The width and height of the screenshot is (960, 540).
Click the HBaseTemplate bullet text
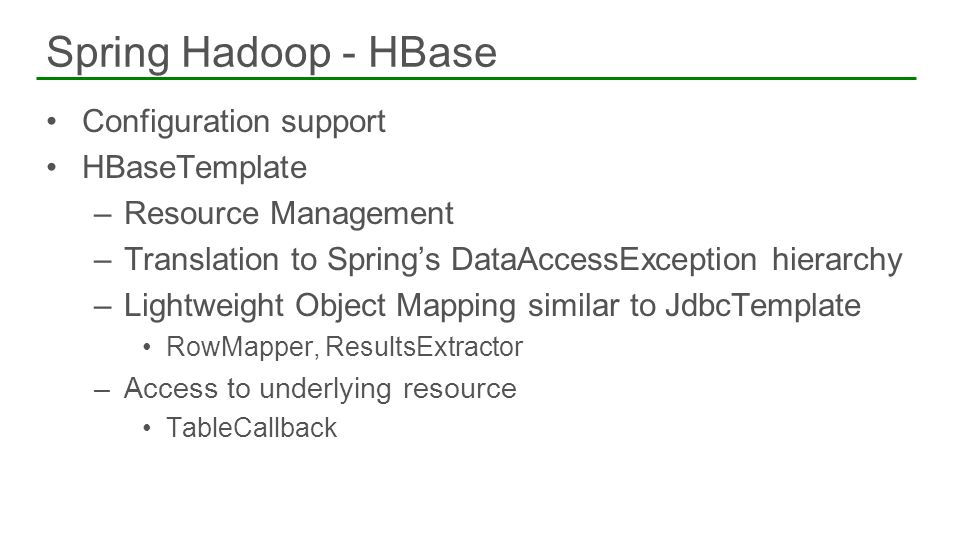click(195, 167)
